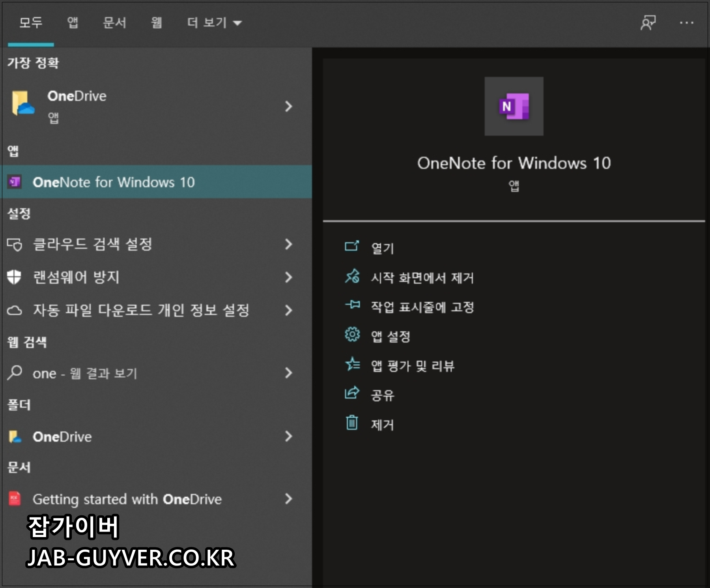Click the web search magnifier icon
This screenshot has height=588, width=710.
click(15, 373)
